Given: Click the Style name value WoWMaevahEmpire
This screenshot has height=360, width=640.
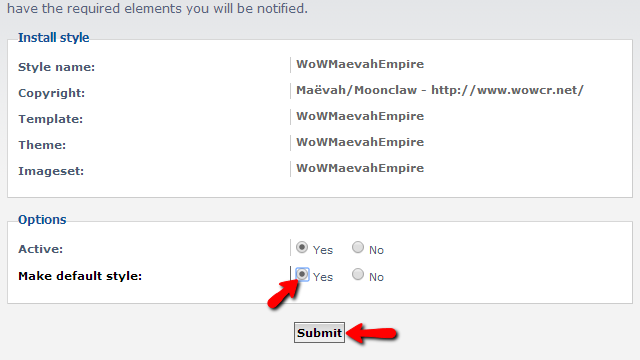Looking at the screenshot, I should coord(360,64).
